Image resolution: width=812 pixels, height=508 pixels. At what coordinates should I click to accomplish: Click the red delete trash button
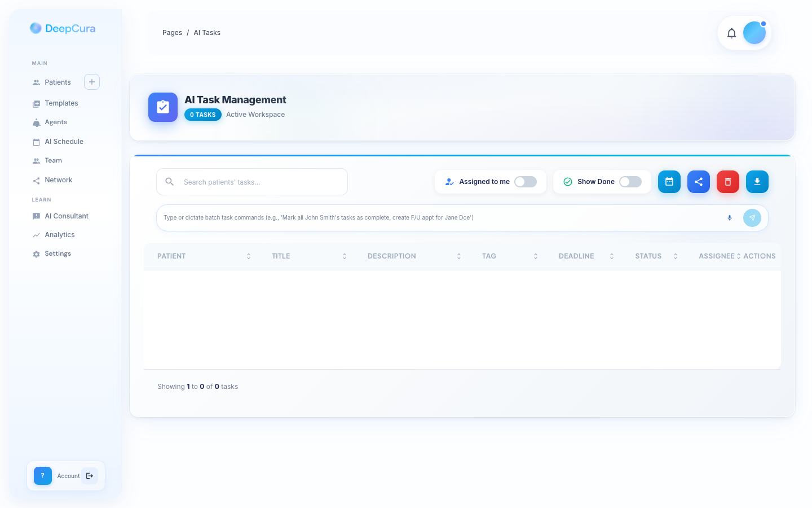point(728,182)
